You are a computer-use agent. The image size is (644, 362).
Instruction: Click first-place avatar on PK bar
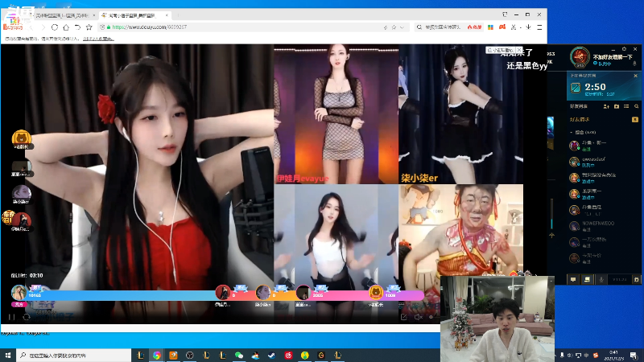19,292
